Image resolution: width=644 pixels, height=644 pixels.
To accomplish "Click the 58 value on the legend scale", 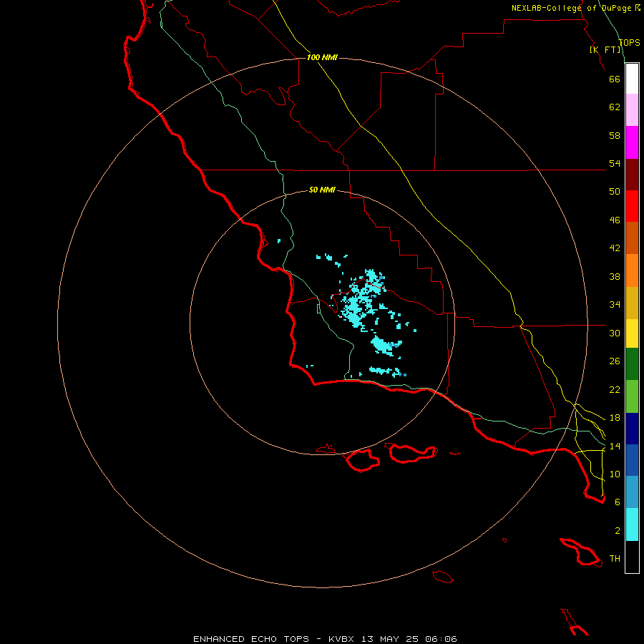I will point(615,135).
